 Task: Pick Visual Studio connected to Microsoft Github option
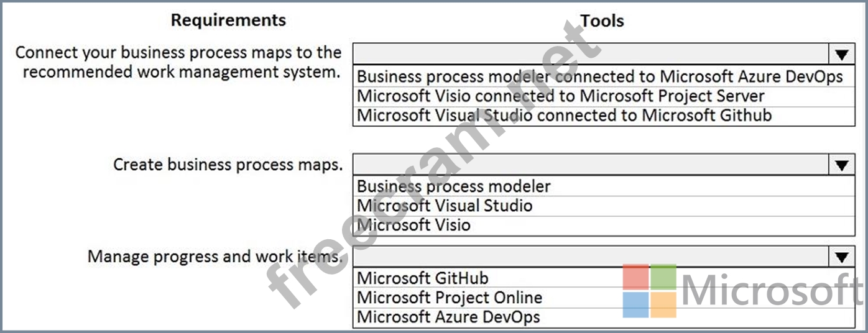pos(564,115)
